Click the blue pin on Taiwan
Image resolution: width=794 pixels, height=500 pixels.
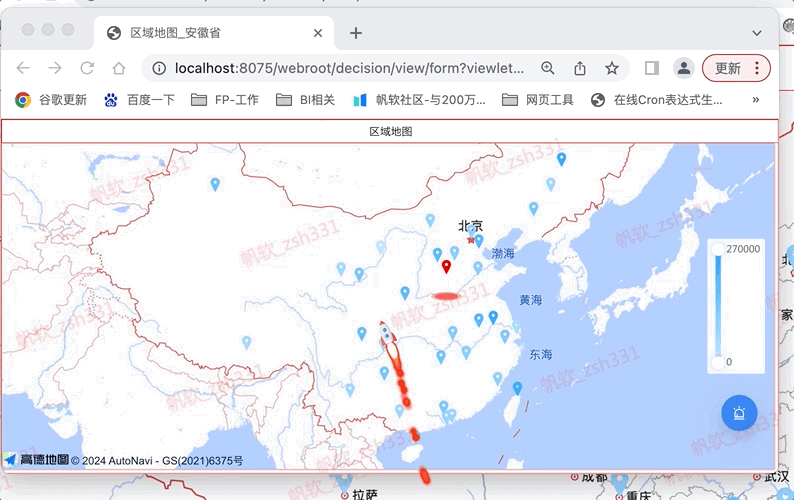click(x=517, y=388)
